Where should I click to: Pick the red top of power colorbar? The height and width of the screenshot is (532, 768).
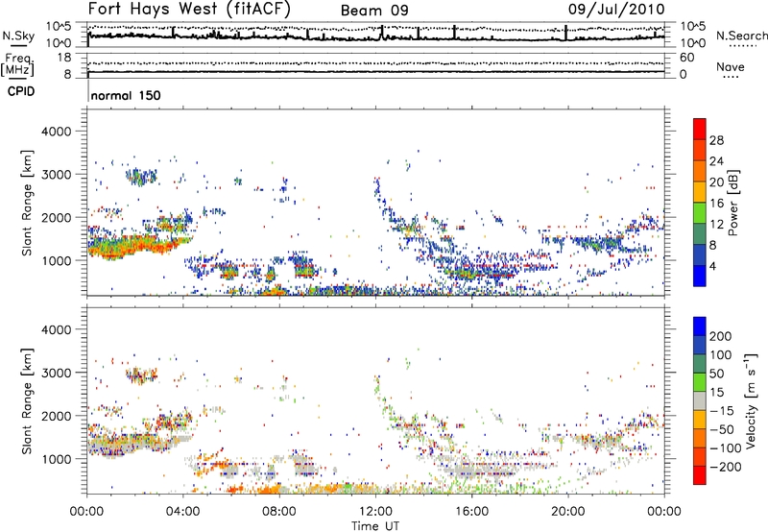(x=700, y=130)
